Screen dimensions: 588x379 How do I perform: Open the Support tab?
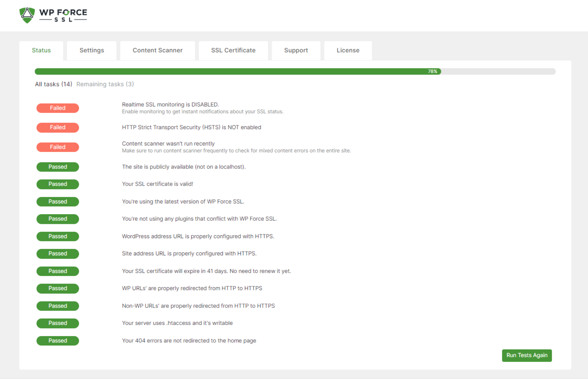tap(296, 50)
